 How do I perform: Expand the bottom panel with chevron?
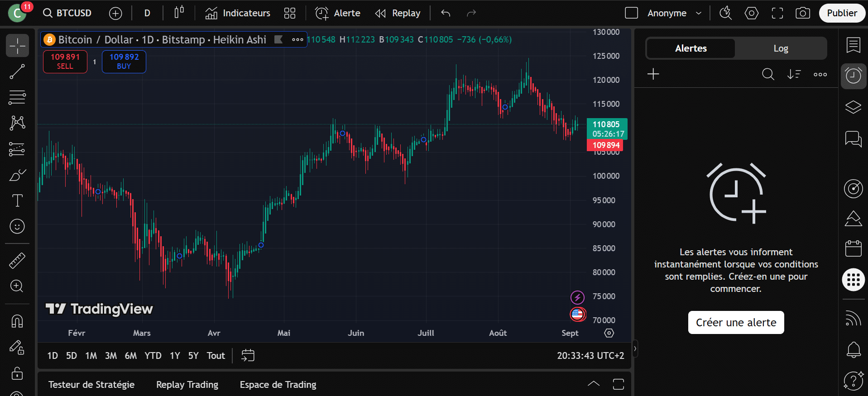point(593,384)
